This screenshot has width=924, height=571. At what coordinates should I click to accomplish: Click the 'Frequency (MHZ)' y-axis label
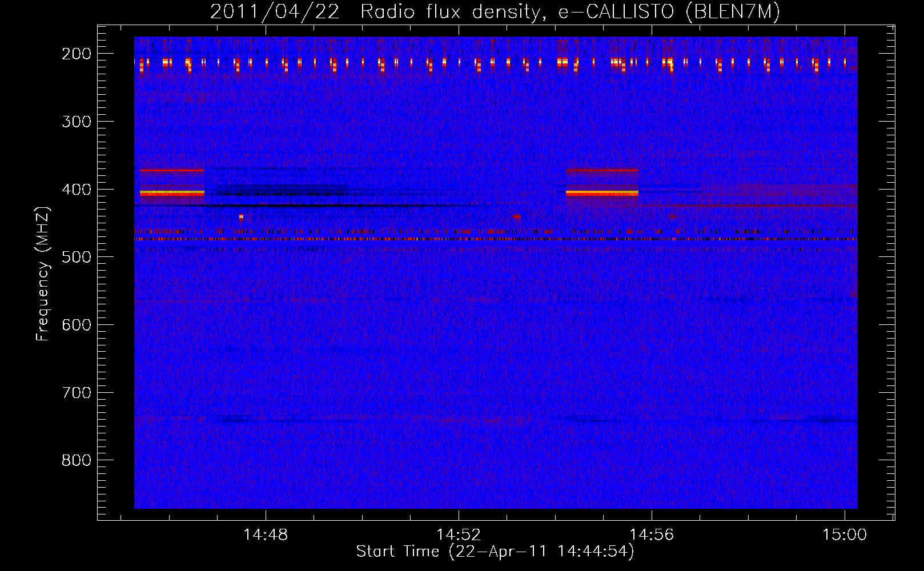[43, 274]
